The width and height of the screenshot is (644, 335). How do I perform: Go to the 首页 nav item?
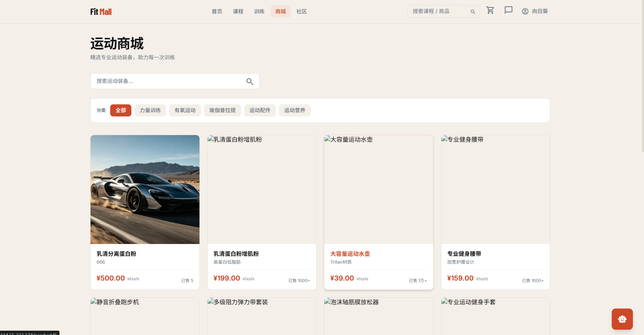(217, 11)
